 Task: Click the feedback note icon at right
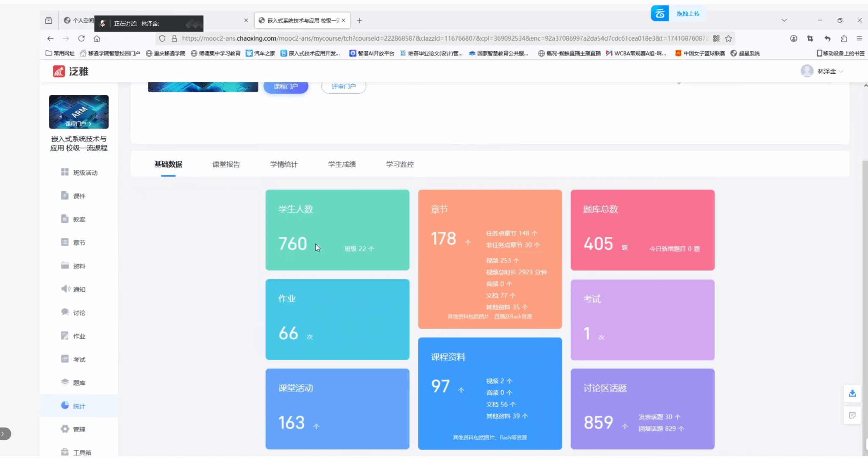click(x=852, y=415)
